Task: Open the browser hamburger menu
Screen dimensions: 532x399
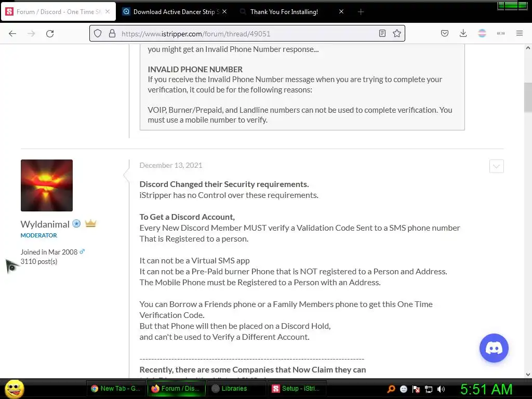Action: coord(520,33)
